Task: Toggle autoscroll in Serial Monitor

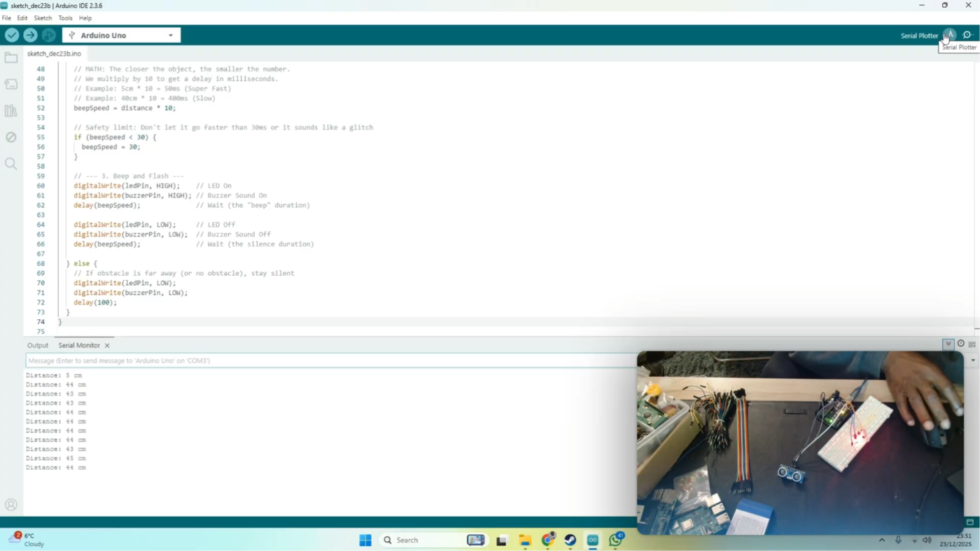Action: point(948,344)
